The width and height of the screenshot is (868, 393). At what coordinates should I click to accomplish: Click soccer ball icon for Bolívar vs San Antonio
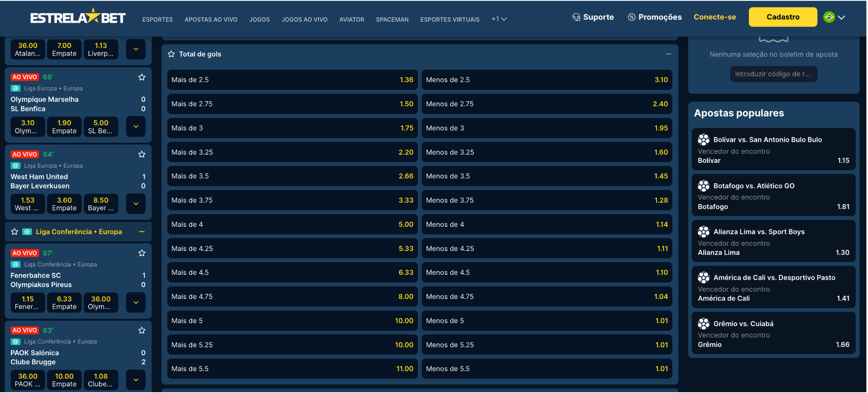pyautogui.click(x=703, y=140)
